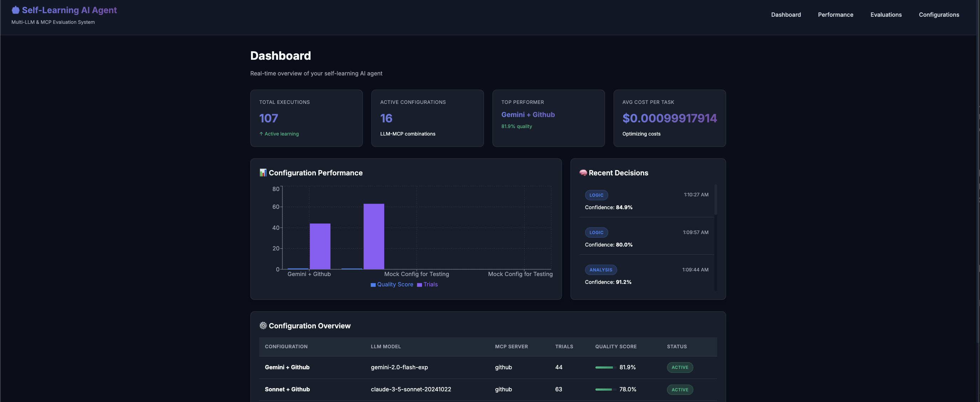Open the Dashboard nav item
Image resolution: width=980 pixels, height=402 pixels.
point(786,15)
